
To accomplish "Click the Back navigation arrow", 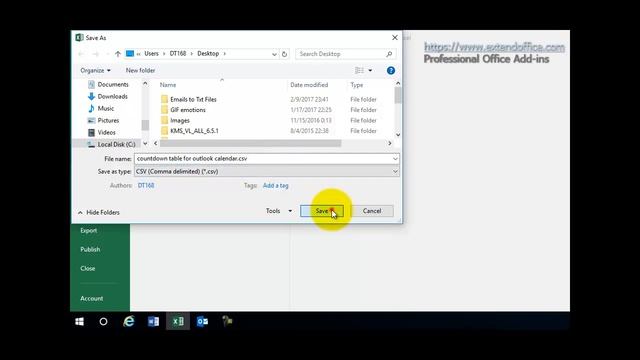I will (x=81, y=54).
